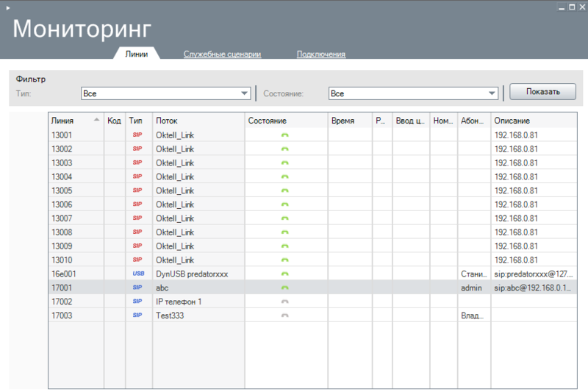Image resolution: width=588 pixels, height=392 pixels.
Task: Open the Тип filter dropdown
Action: 245,93
